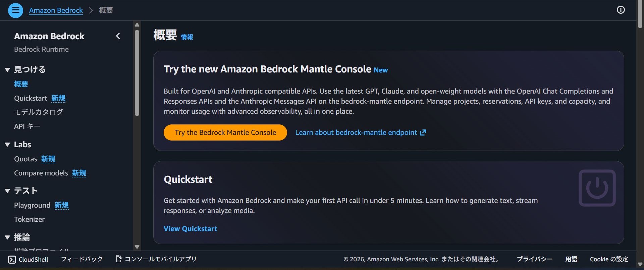Click the sidebar scroll-down arrow
Image resolution: width=644 pixels, height=270 pixels.
pos(137,247)
